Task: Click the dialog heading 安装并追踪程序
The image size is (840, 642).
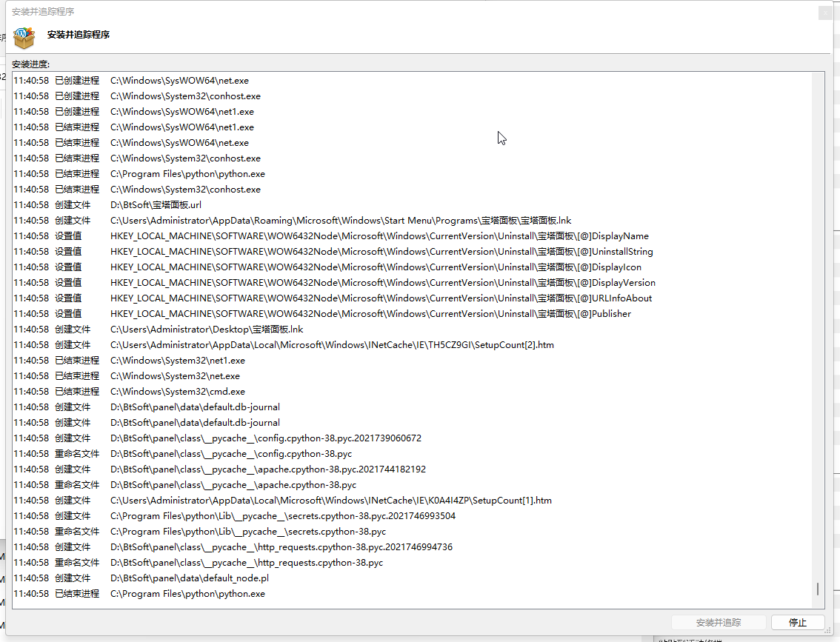Action: [x=79, y=34]
